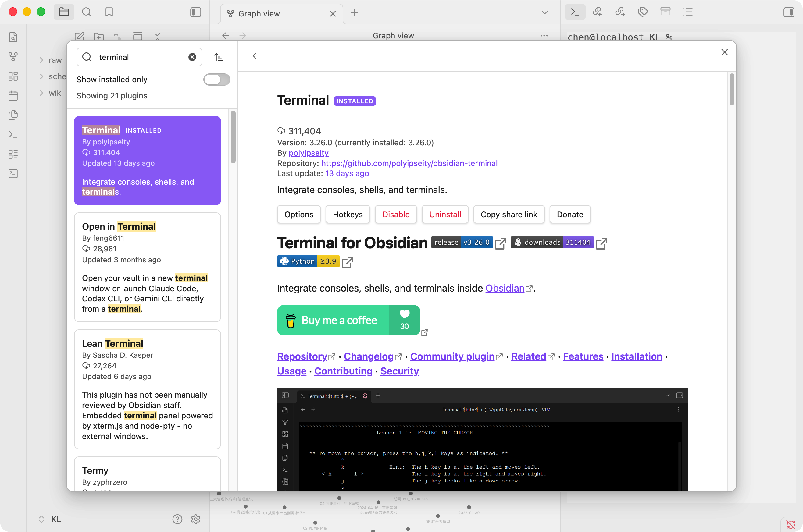Click Buy me a coffee badge
The height and width of the screenshot is (532, 803).
[348, 320]
